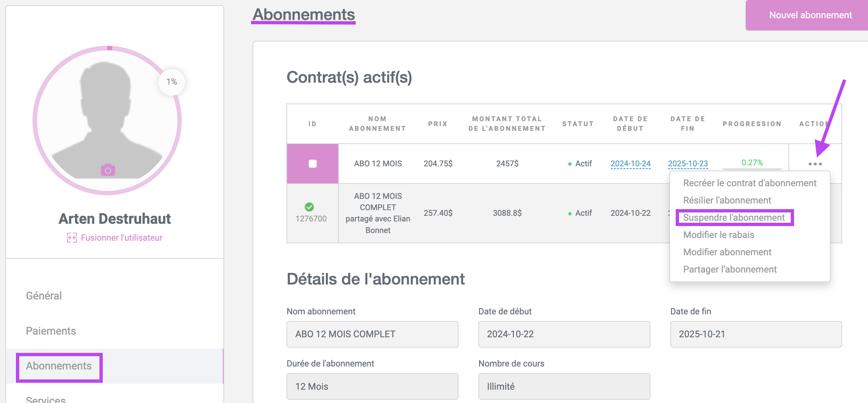Click the 1% profile completion badge
Image resolution: width=868 pixels, height=403 pixels.
(171, 82)
